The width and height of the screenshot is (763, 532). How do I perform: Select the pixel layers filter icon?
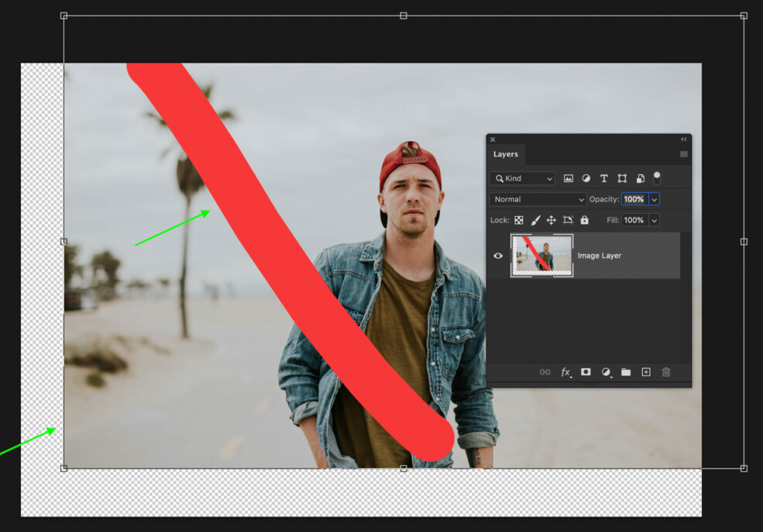569,178
